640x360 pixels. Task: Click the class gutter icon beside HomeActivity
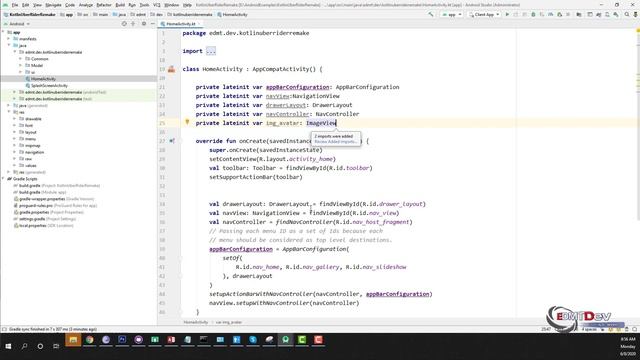[171, 69]
